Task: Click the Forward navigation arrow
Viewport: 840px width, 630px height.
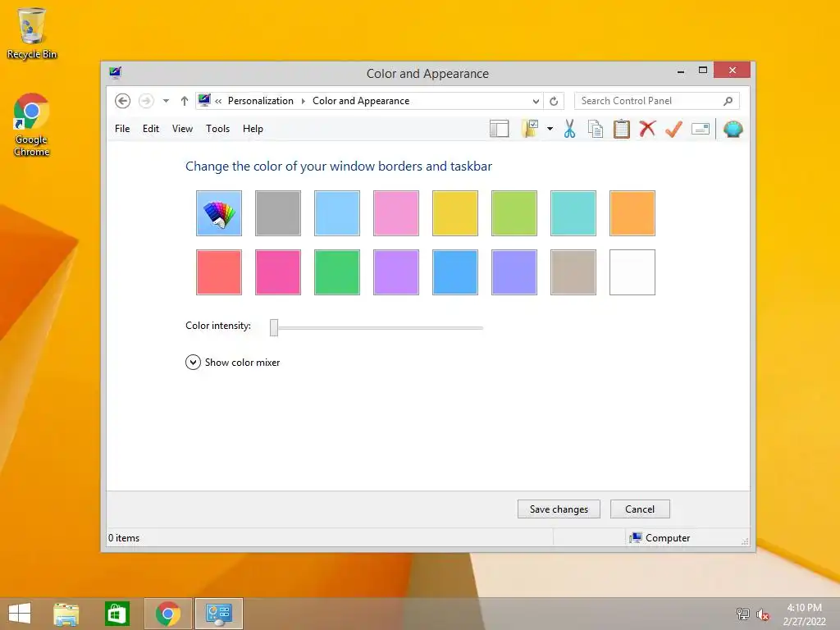Action: 146,101
